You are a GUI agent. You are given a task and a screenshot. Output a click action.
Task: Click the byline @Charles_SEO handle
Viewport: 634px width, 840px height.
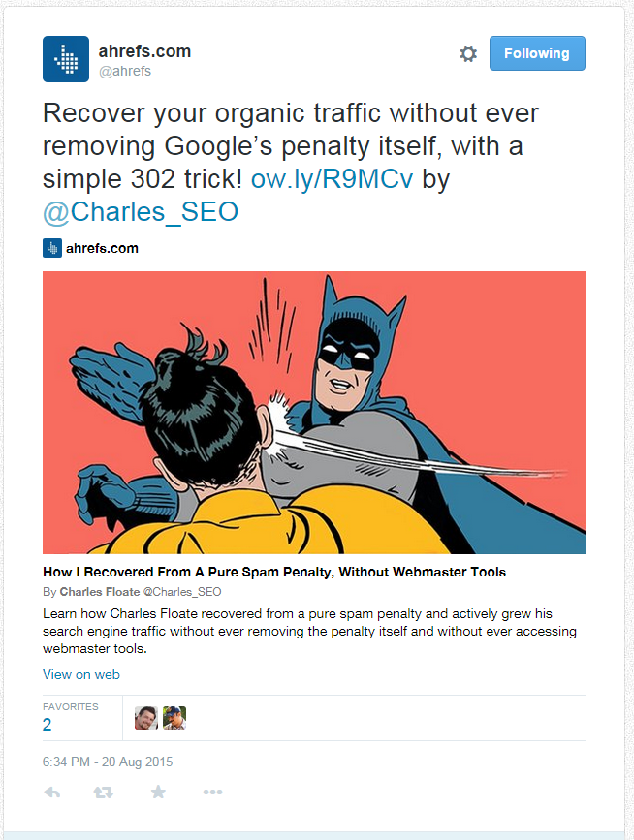coord(182,592)
